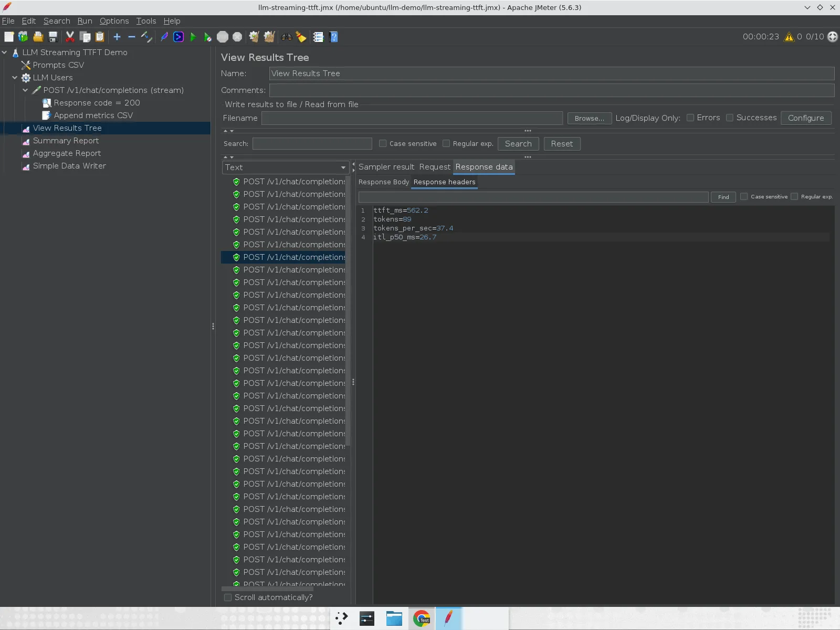Click the Reset button
The width and height of the screenshot is (840, 630).
[x=562, y=144]
